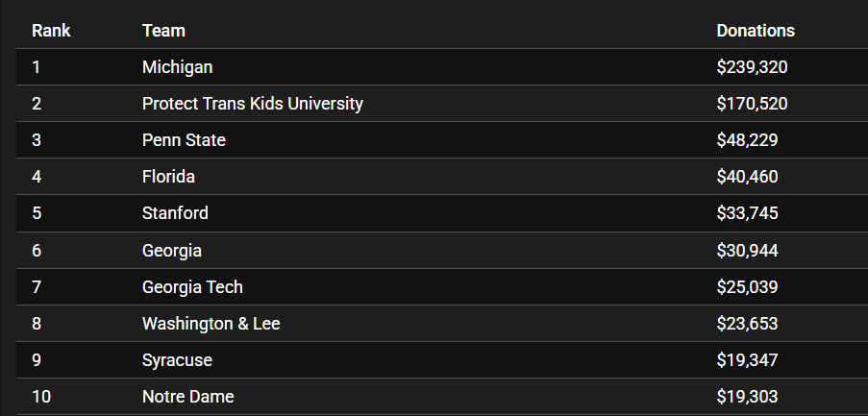Click the $33,745 donation amount
Image resolution: width=868 pixels, height=416 pixels.
747,213
